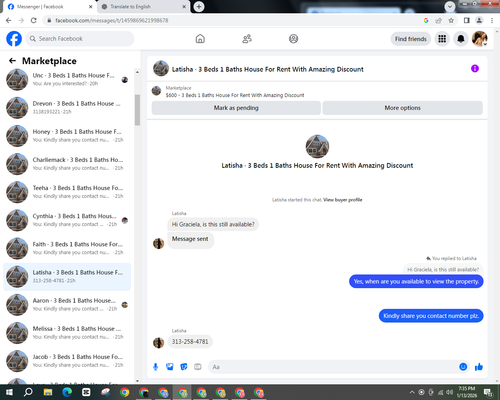Open Windows notification center
This screenshot has height=400, width=500.
tap(488, 392)
